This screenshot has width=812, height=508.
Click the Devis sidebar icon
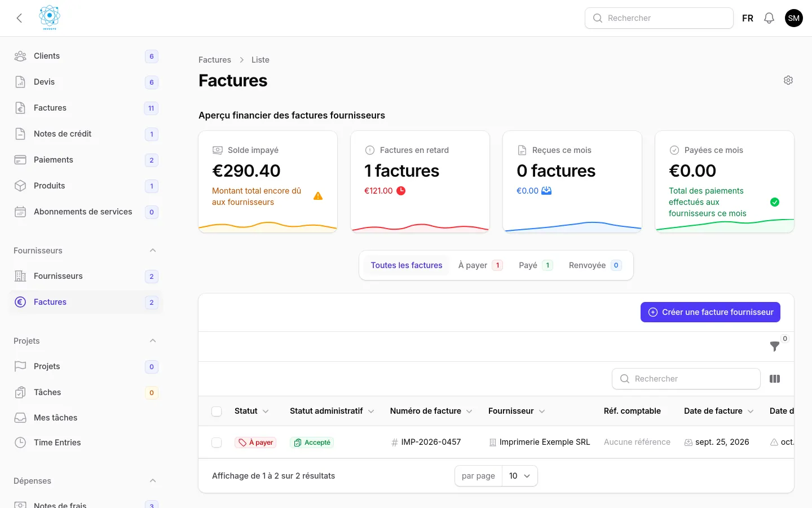pos(20,82)
